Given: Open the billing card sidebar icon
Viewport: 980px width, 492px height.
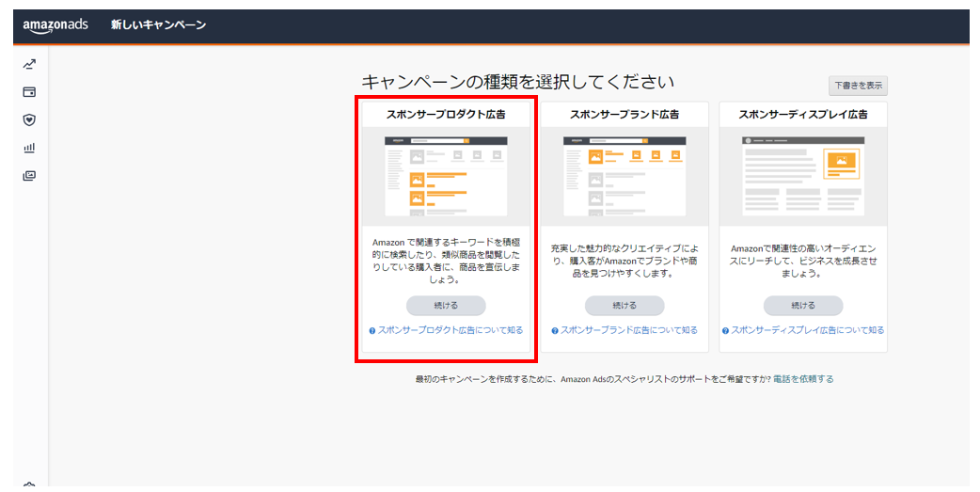Looking at the screenshot, I should click(29, 92).
